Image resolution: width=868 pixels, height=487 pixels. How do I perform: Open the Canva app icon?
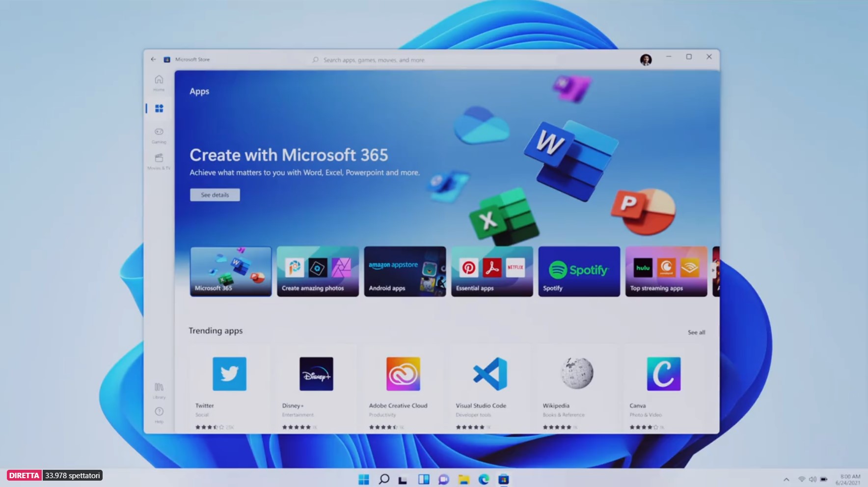coord(664,374)
